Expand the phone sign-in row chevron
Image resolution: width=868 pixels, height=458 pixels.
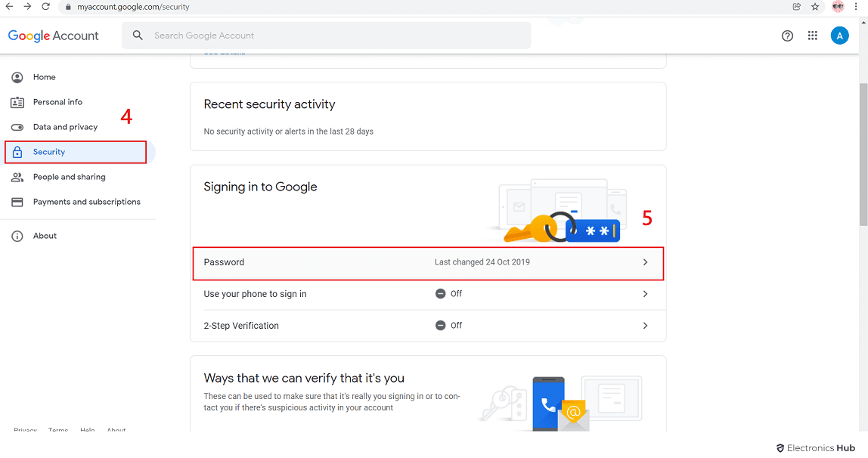pos(645,294)
